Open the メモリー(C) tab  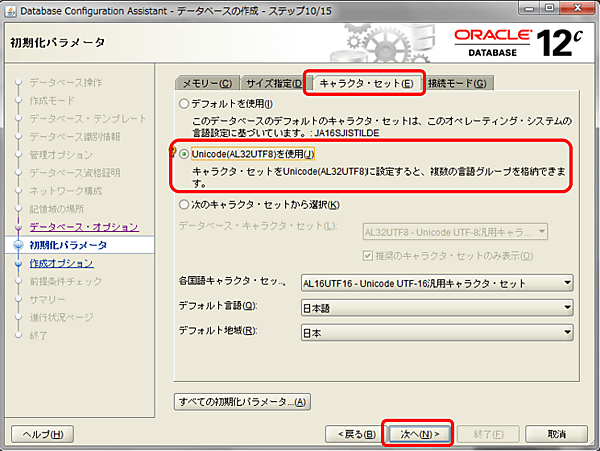(x=207, y=83)
